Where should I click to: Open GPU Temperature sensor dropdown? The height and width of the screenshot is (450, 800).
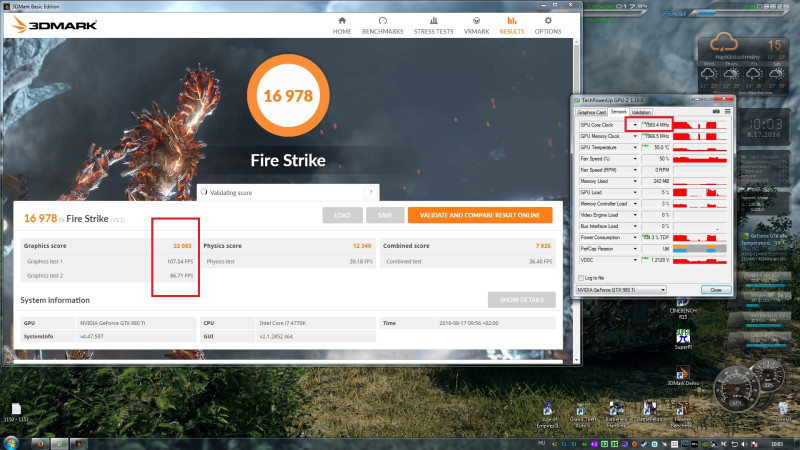(x=635, y=147)
